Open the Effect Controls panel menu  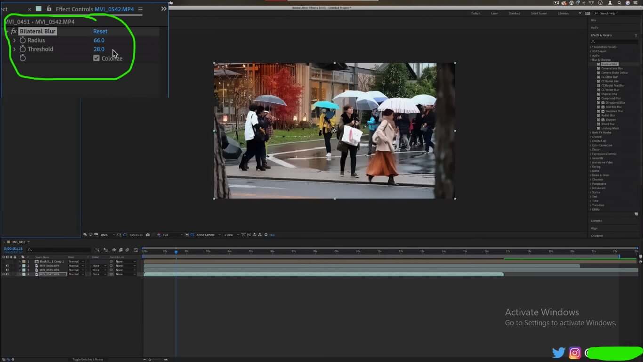(x=140, y=9)
